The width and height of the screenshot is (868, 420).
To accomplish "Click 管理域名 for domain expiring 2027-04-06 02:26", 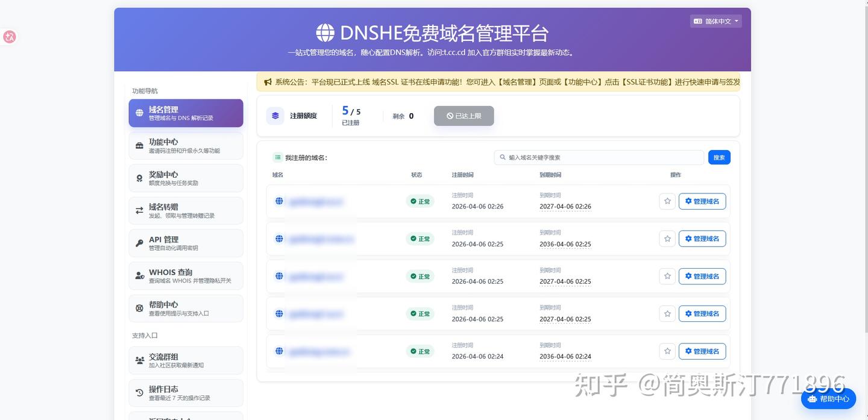I will click(702, 201).
